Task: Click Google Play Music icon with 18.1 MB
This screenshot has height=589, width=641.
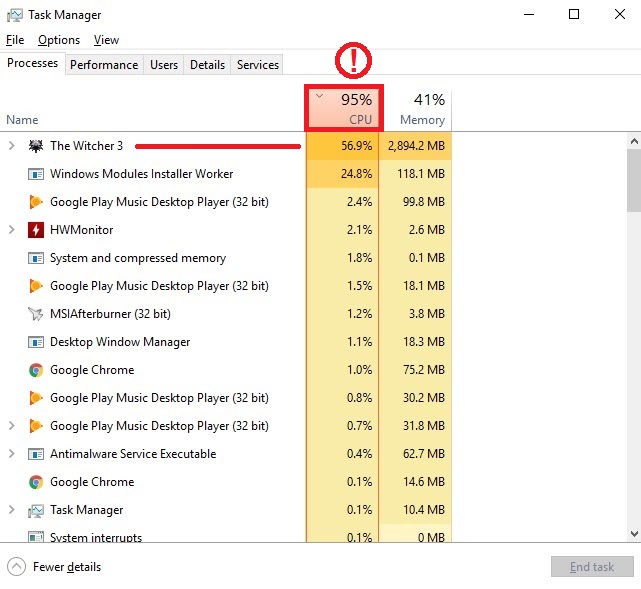Action: [36, 286]
